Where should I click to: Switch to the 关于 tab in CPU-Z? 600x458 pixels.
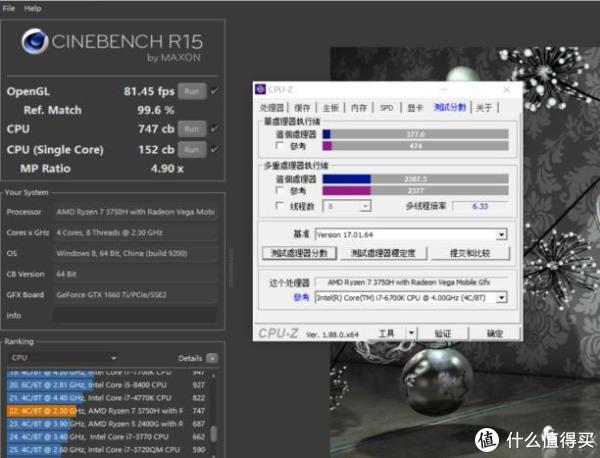point(484,108)
